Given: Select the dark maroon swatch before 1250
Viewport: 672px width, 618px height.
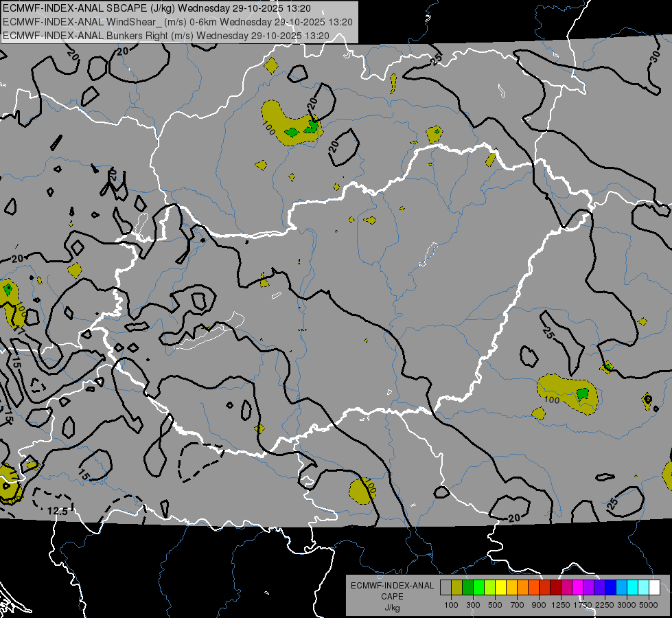Looking at the screenshot, I should (x=556, y=588).
